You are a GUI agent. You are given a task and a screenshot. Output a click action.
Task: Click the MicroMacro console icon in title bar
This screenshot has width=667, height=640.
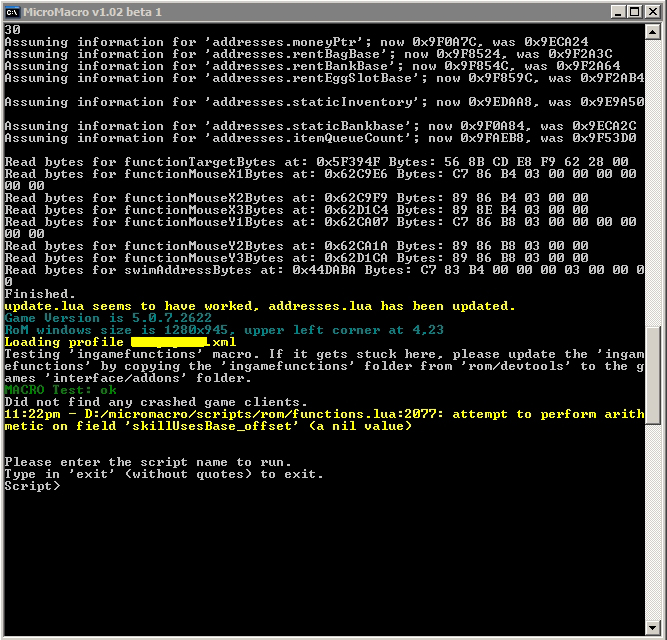point(12,11)
